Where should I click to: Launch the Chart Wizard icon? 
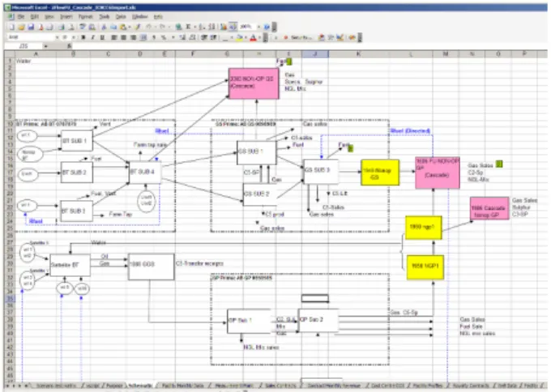pyautogui.click(x=223, y=27)
